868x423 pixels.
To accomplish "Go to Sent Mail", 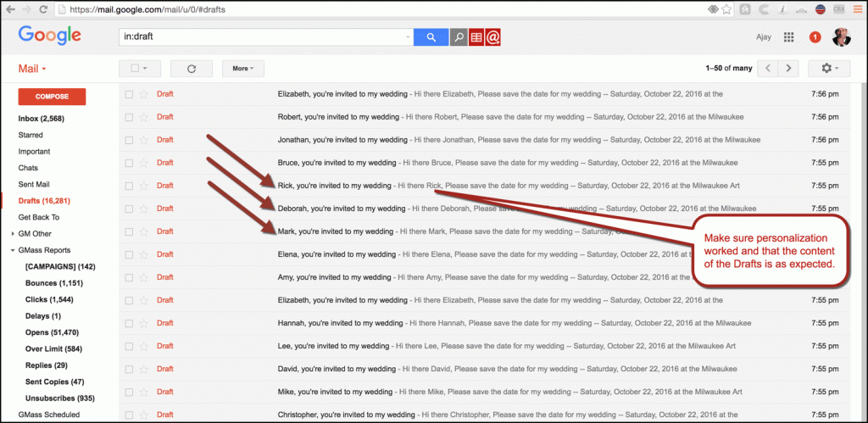I will [x=33, y=184].
